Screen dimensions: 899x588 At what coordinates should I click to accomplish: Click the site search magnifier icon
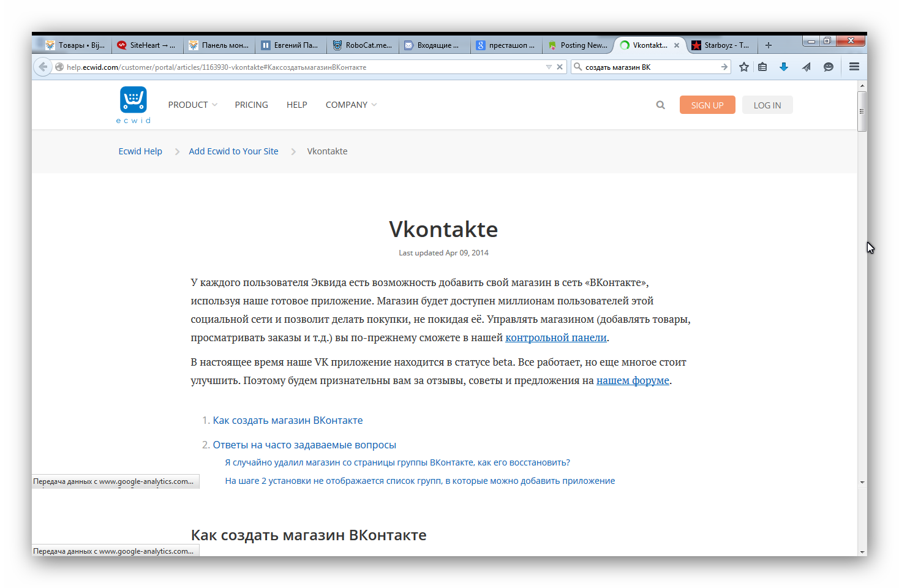[660, 105]
